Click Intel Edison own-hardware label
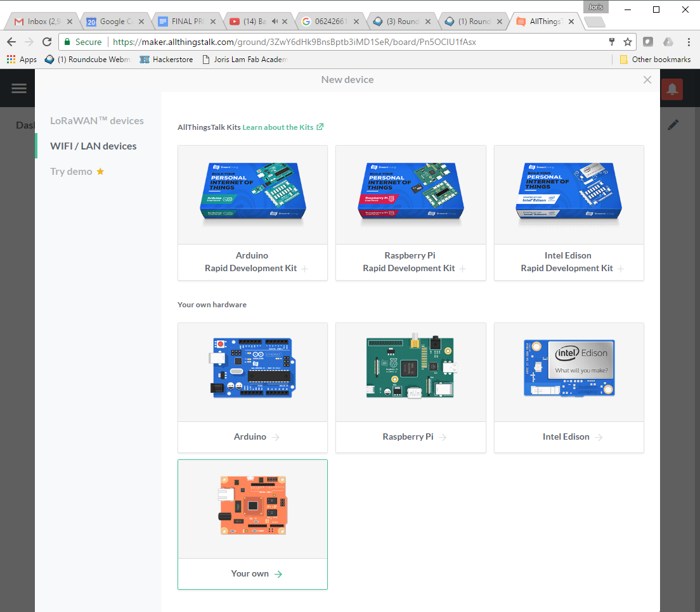 point(566,437)
